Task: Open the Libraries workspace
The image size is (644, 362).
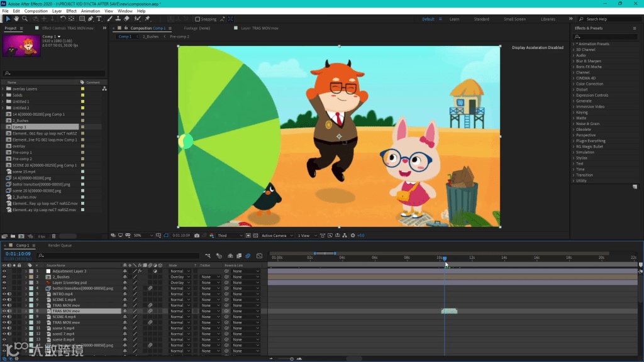Action: coord(548,19)
